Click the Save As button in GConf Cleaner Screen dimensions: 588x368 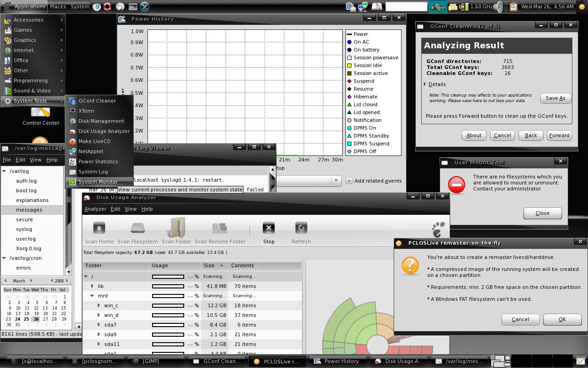pos(555,98)
